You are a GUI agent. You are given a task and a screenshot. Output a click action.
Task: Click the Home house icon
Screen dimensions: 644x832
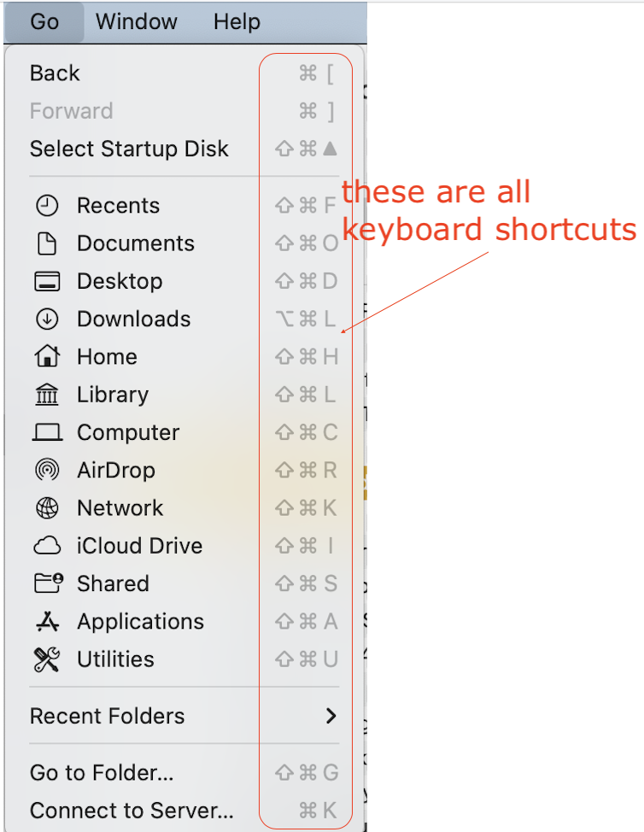pyautogui.click(x=47, y=356)
